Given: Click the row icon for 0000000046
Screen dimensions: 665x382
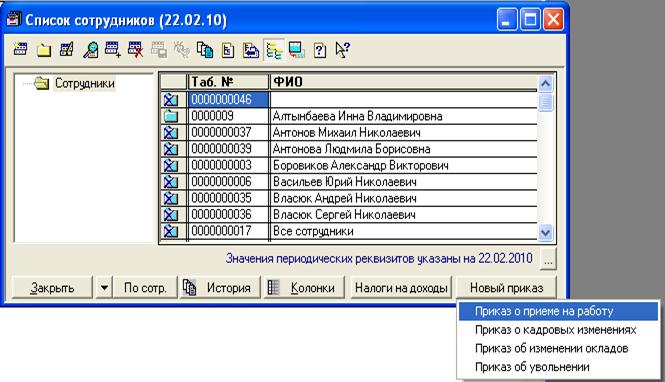Looking at the screenshot, I should point(170,100).
